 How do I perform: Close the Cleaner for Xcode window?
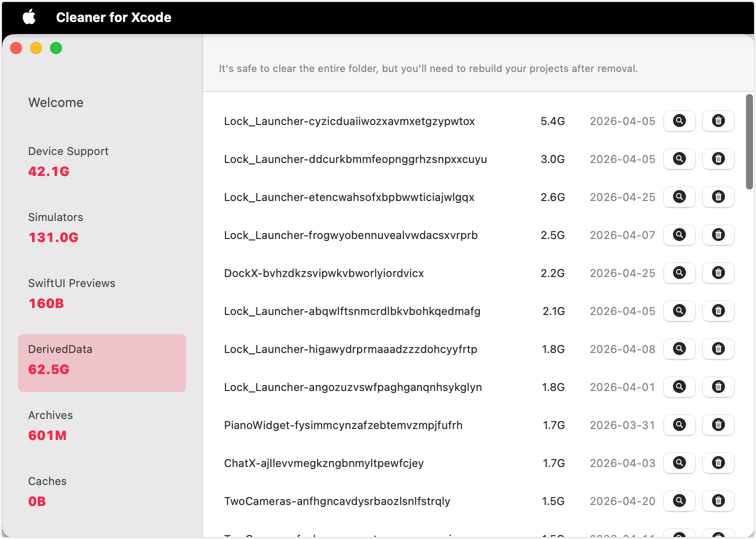click(16, 48)
